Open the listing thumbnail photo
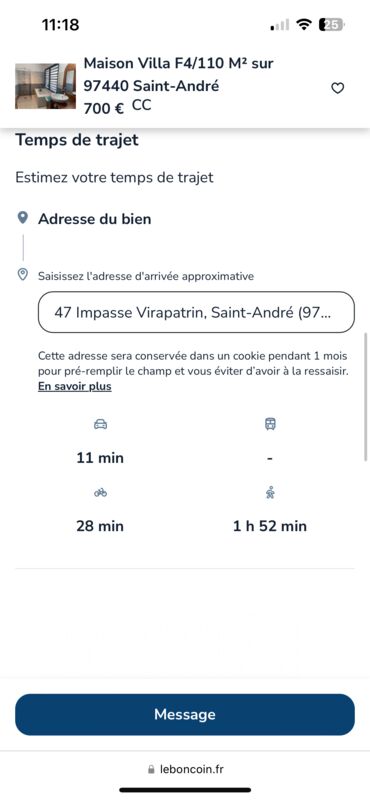 point(45,86)
